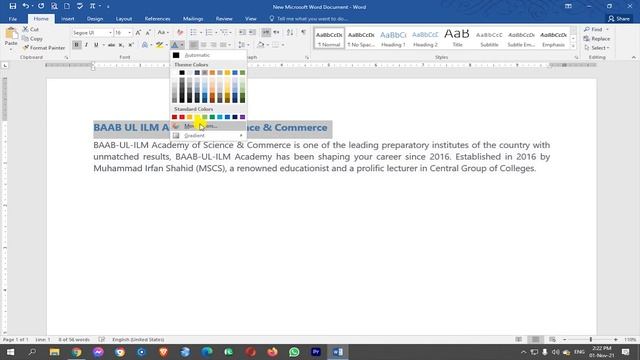Open WhatsApp from the Windows taskbar
This screenshot has width=640, height=360.
pos(294,352)
